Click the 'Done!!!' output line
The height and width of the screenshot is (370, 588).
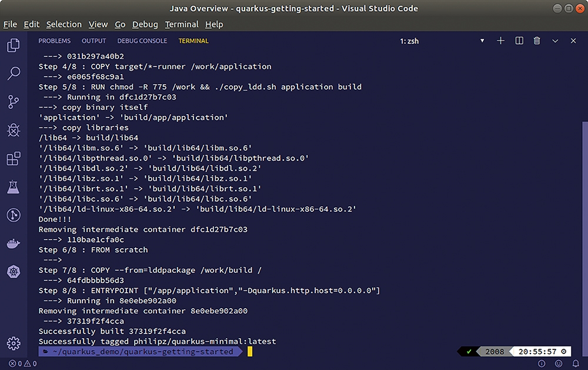pyautogui.click(x=55, y=219)
